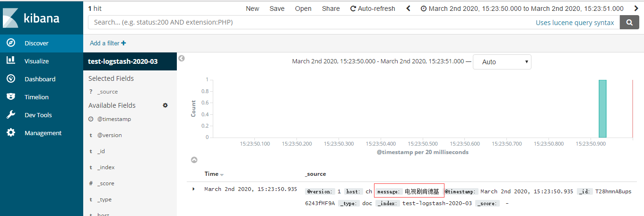The width and height of the screenshot is (644, 216).
Task: Click the histogram bar at 15:23:50.900
Action: click(x=602, y=109)
